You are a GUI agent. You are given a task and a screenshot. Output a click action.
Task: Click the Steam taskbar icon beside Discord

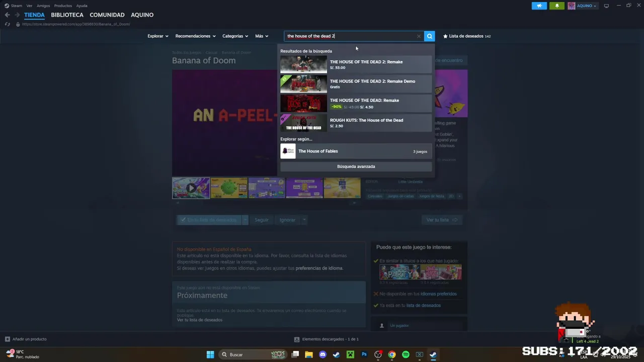(336, 354)
